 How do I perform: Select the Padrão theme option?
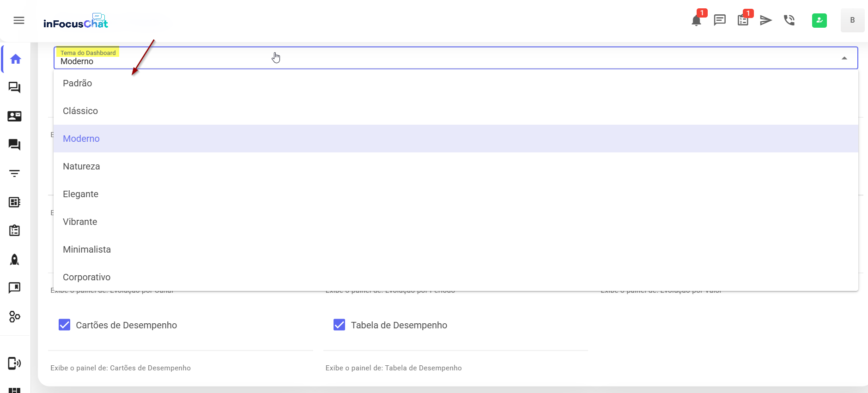click(78, 83)
